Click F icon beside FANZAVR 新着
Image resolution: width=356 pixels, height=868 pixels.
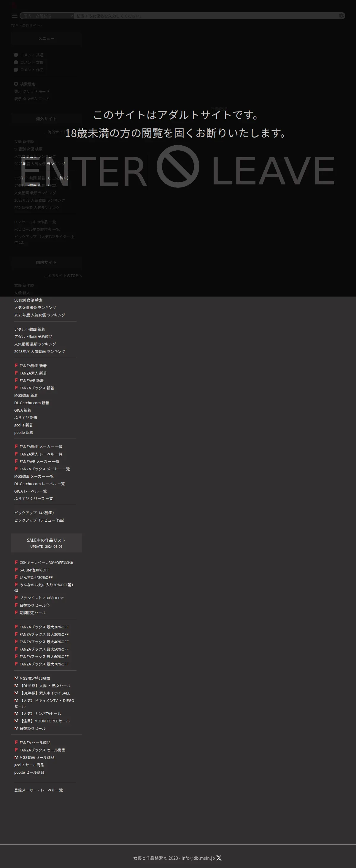[x=16, y=380]
